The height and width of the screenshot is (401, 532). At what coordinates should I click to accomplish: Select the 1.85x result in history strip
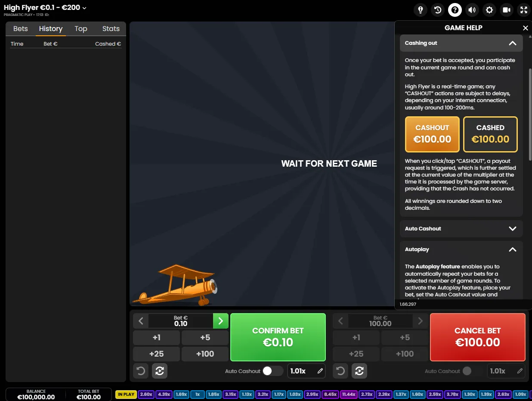213,394
